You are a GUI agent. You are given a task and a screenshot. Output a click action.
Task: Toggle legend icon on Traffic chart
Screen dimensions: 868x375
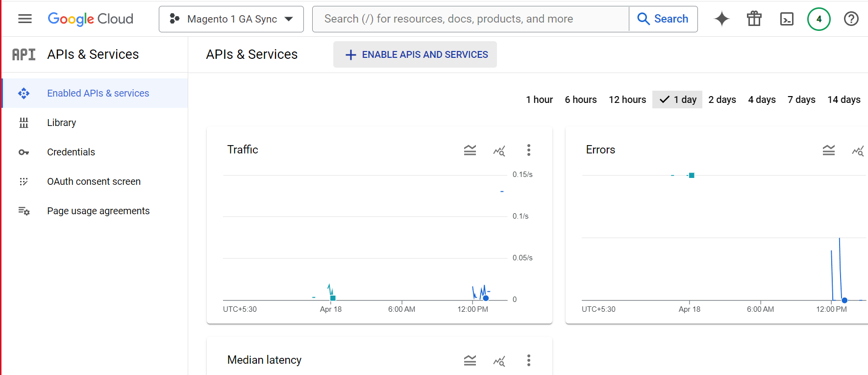click(470, 150)
